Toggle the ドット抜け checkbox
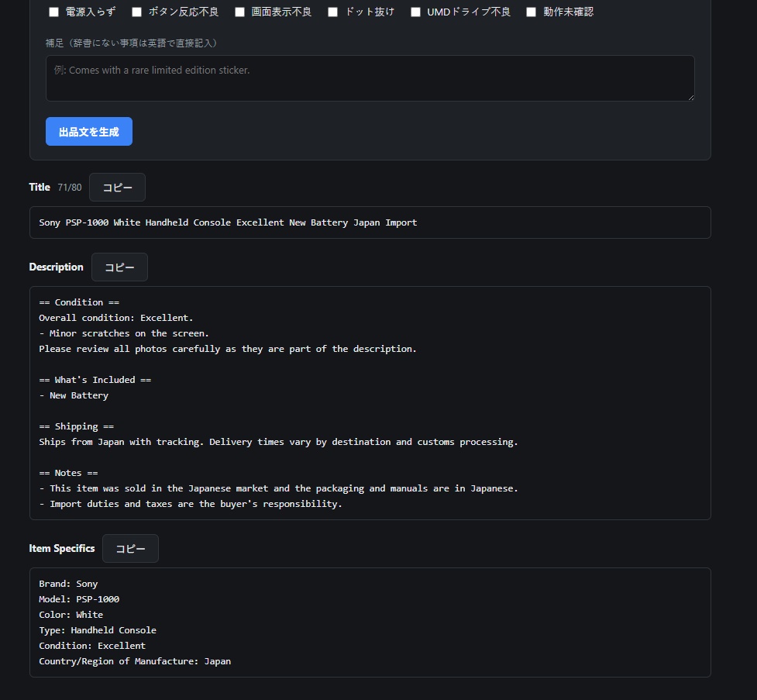This screenshot has width=757, height=700. (332, 12)
